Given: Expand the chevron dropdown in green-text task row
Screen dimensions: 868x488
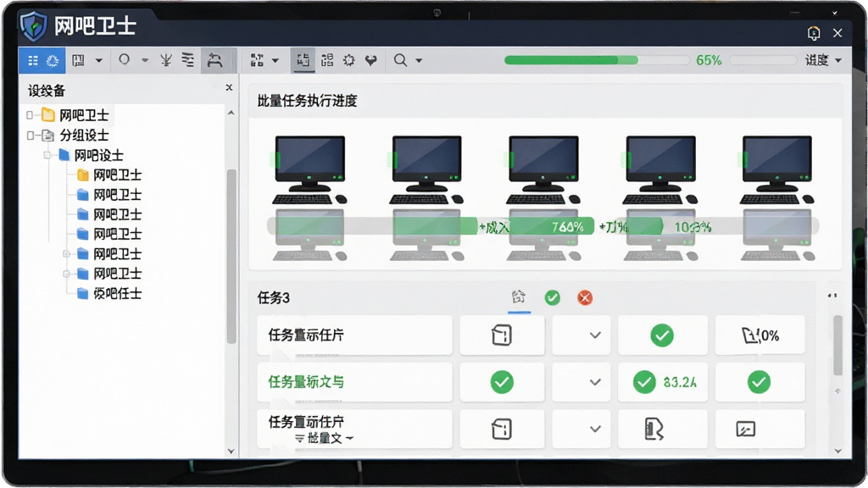Looking at the screenshot, I should point(595,382).
